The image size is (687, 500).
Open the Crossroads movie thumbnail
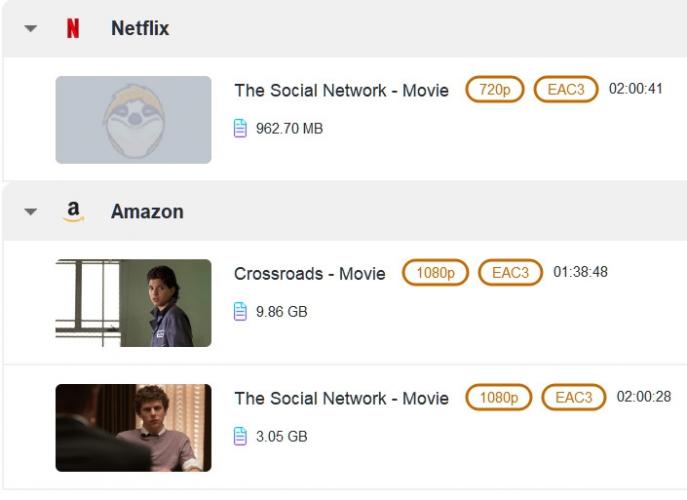[133, 303]
